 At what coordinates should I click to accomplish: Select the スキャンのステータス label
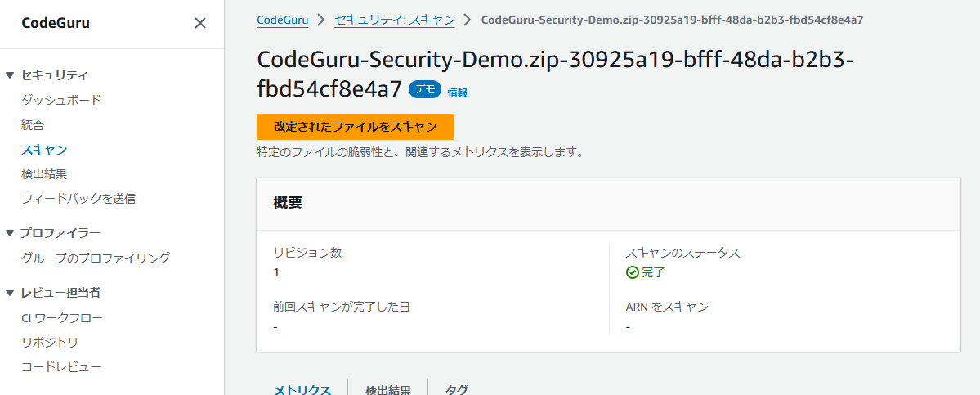(x=682, y=253)
